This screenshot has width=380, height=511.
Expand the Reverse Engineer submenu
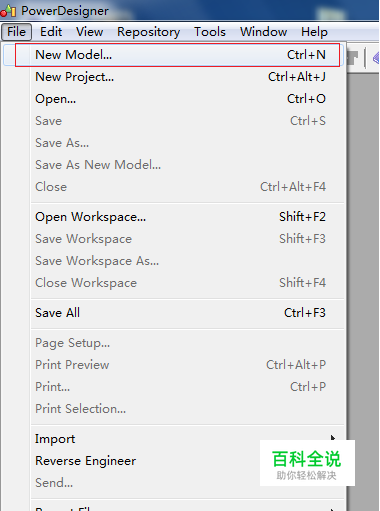click(188, 461)
